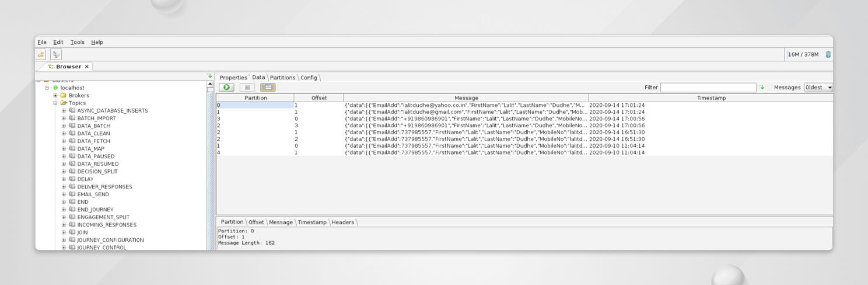The width and height of the screenshot is (868, 285).
Task: Click the memory usage bar 16M / 378M
Action: [x=803, y=54]
